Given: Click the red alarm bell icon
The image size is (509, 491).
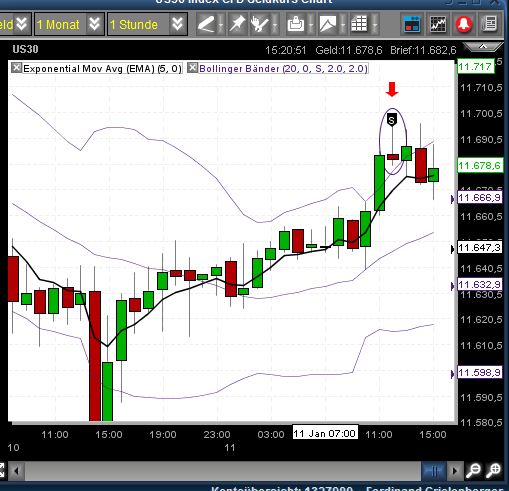Looking at the screenshot, I should pos(464,24).
